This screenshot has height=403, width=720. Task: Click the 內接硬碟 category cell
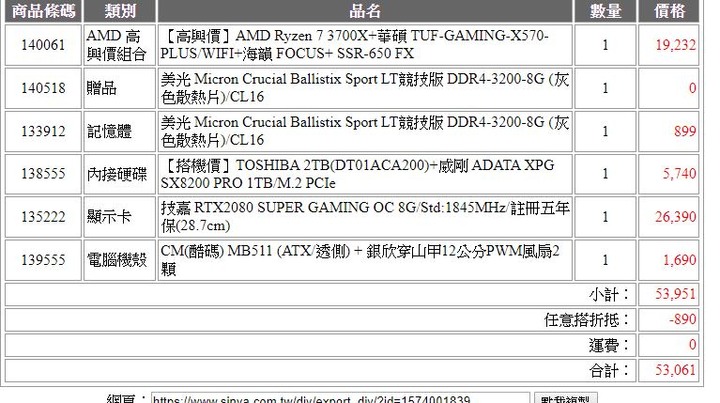tap(119, 174)
